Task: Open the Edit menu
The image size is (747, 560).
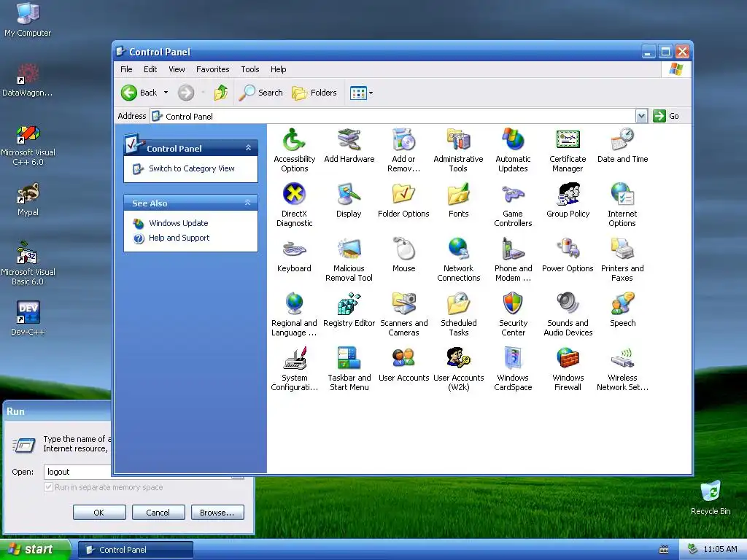Action: pyautogui.click(x=150, y=69)
